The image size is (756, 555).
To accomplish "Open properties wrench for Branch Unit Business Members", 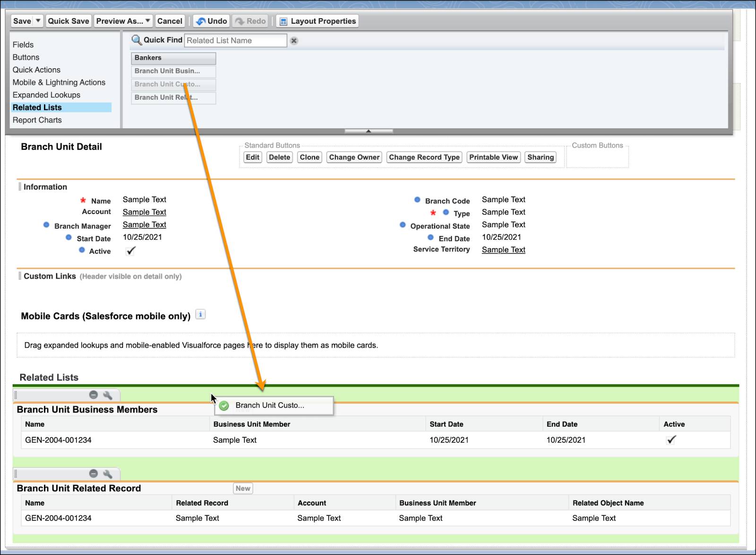I will click(x=108, y=394).
